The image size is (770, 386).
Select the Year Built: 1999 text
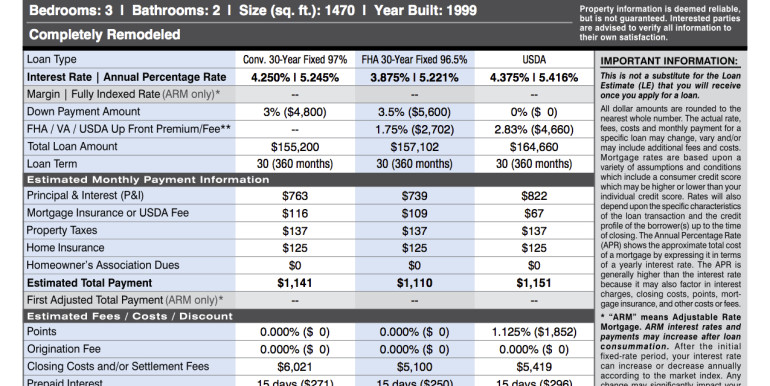point(425,10)
